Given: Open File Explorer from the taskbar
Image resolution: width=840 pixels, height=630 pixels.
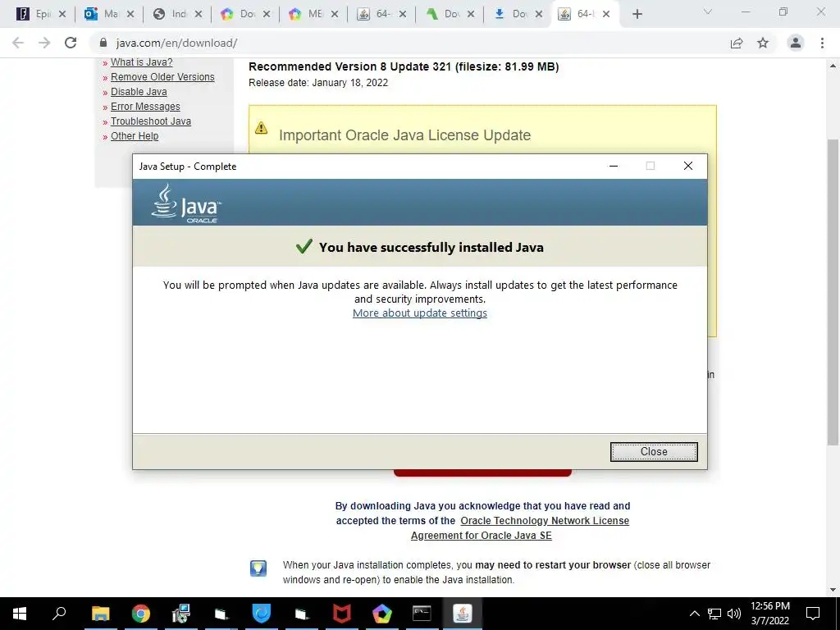Looking at the screenshot, I should [100, 614].
